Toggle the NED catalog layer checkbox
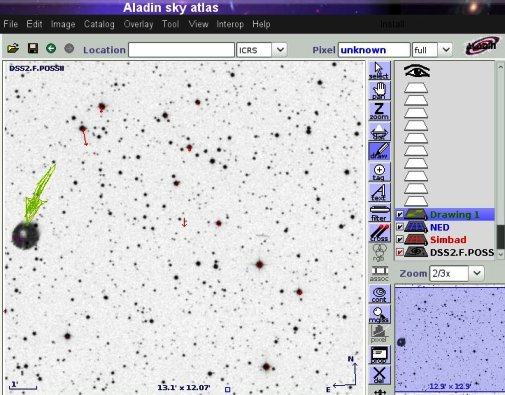Viewport: 505px width, 395px height. (x=399, y=227)
